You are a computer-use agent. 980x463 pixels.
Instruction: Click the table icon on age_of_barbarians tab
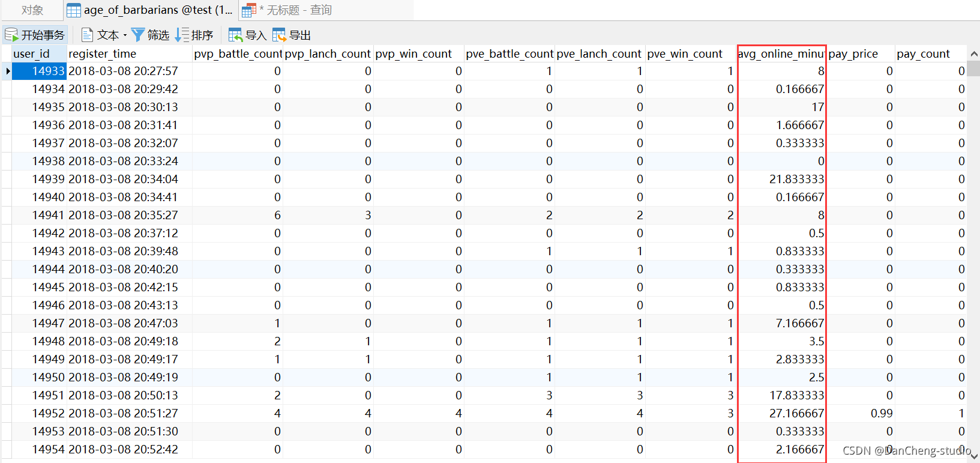[73, 10]
